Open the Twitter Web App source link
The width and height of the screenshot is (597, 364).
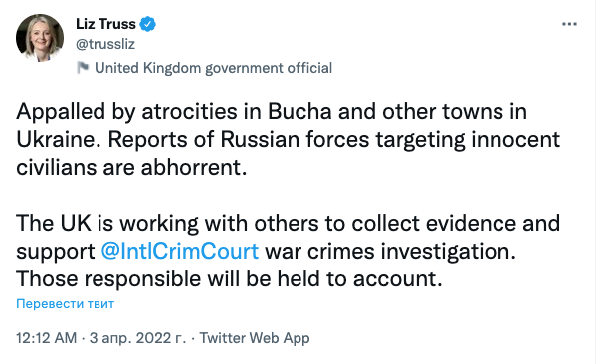coord(255,338)
